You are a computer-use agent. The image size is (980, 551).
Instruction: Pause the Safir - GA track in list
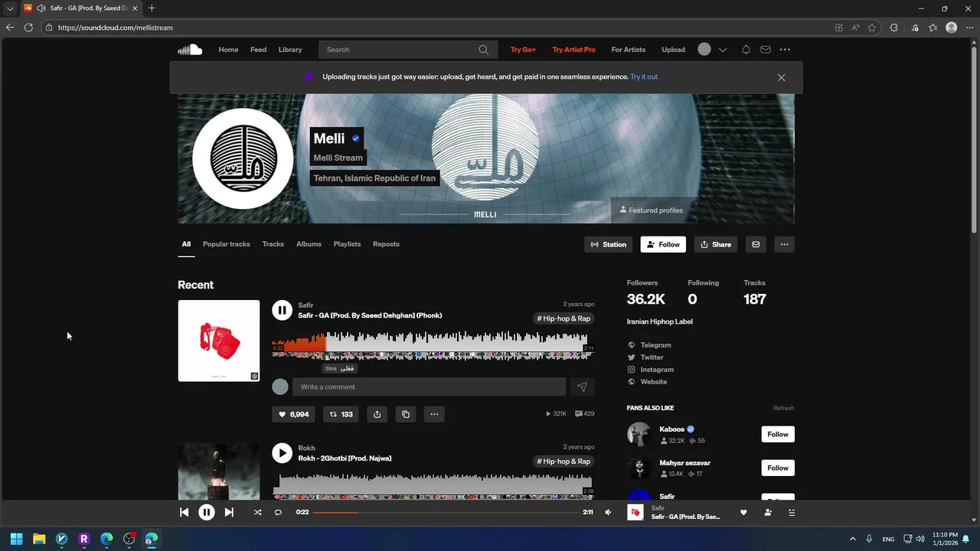[x=282, y=310]
